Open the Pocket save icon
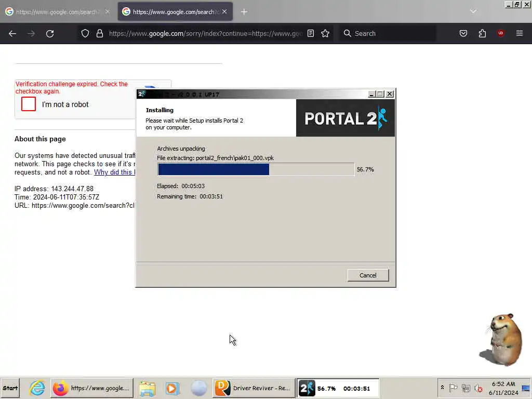The image size is (532, 399). point(463,33)
